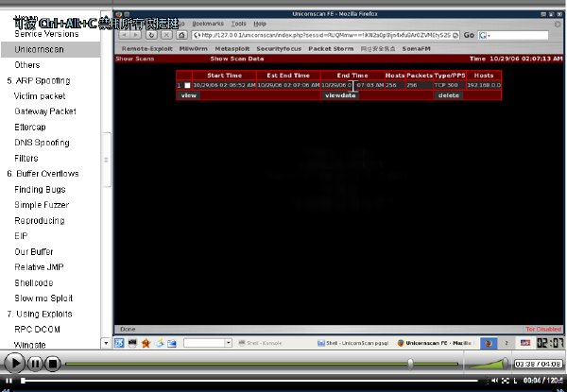Select Ettercap in sidebar
This screenshot has height=392, width=567.
point(30,128)
